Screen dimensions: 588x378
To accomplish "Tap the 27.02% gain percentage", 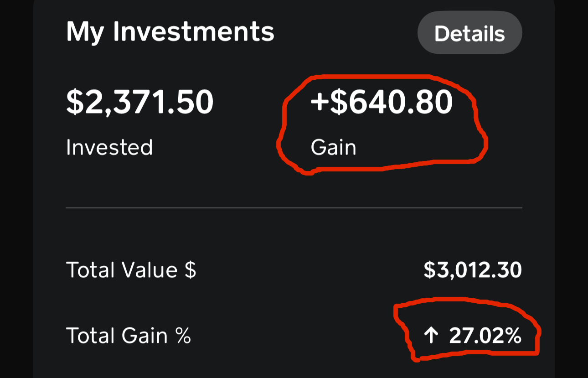I will pos(485,336).
